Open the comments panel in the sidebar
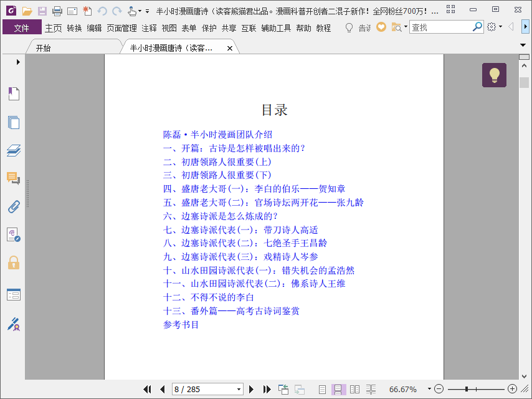Image resolution: width=532 pixels, height=399 pixels. click(14, 178)
